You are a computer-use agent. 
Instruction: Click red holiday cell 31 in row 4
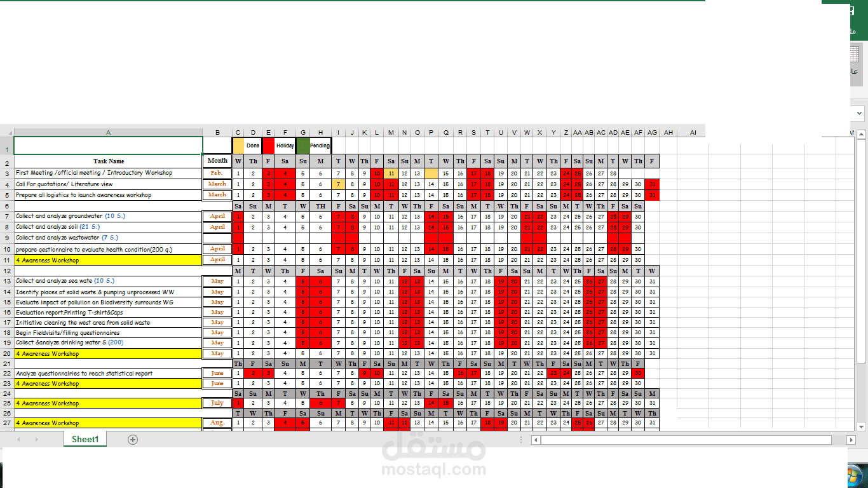652,184
